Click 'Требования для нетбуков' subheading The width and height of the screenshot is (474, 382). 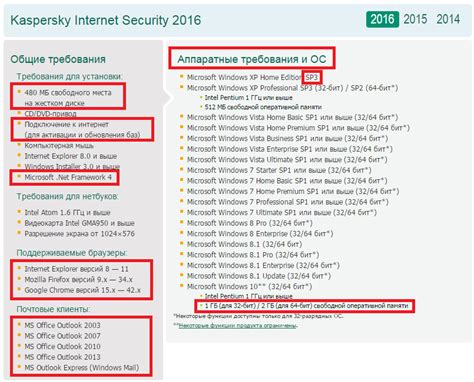point(67,197)
